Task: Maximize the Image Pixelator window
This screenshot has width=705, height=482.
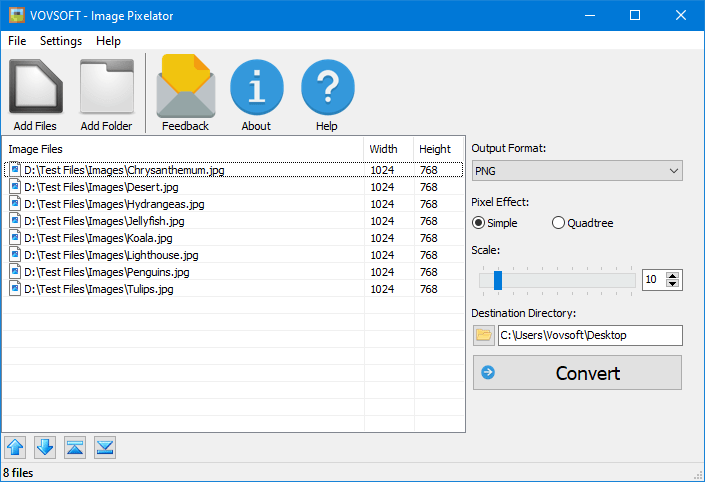Action: tap(635, 15)
